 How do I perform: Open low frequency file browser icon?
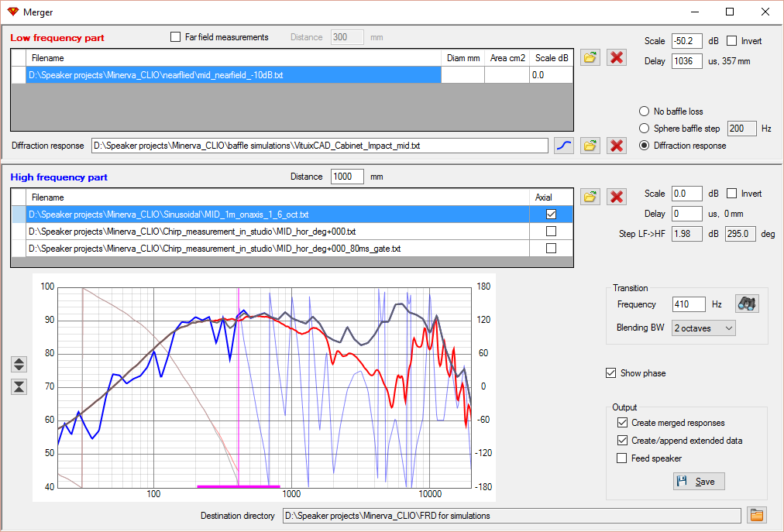coord(590,57)
